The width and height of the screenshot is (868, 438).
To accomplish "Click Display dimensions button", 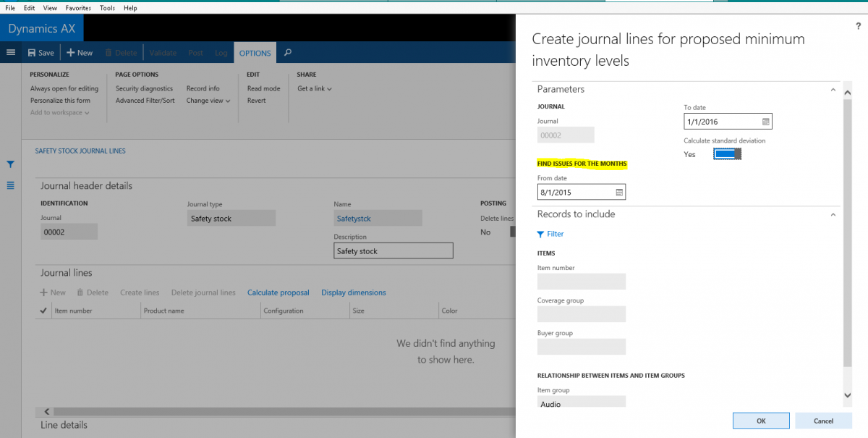I will 354,292.
